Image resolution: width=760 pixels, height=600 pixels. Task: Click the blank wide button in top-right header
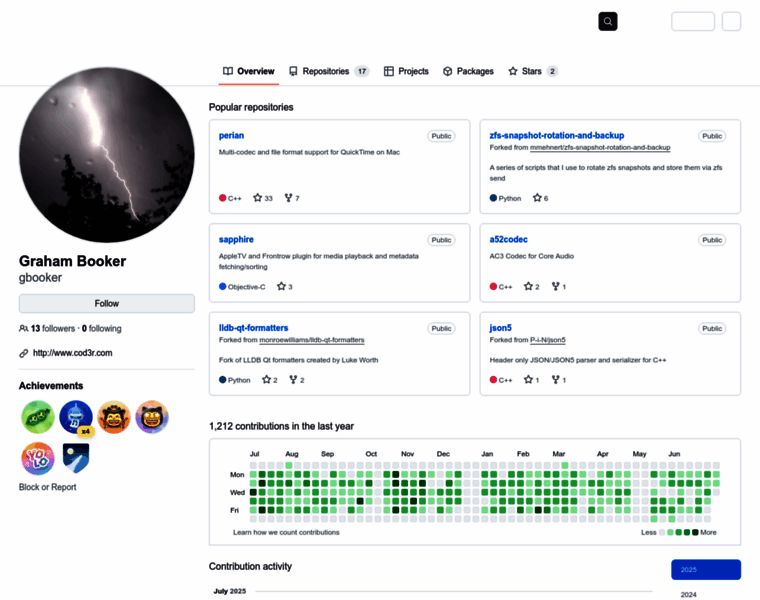(693, 21)
